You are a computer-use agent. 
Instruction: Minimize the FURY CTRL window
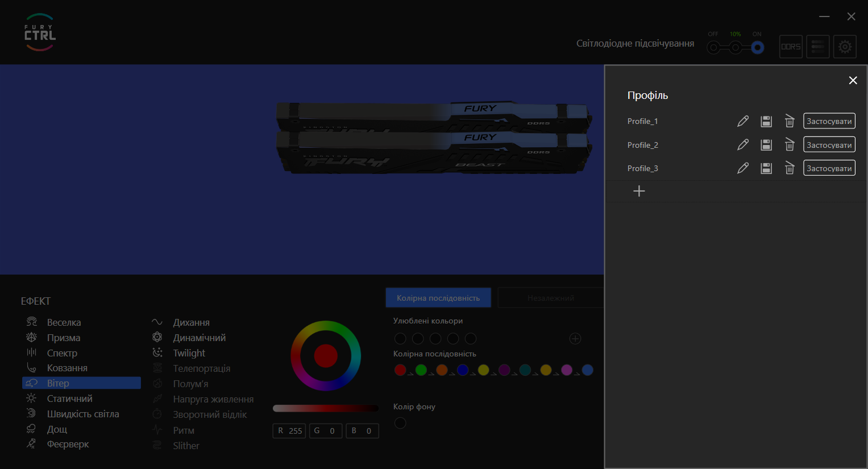(825, 16)
